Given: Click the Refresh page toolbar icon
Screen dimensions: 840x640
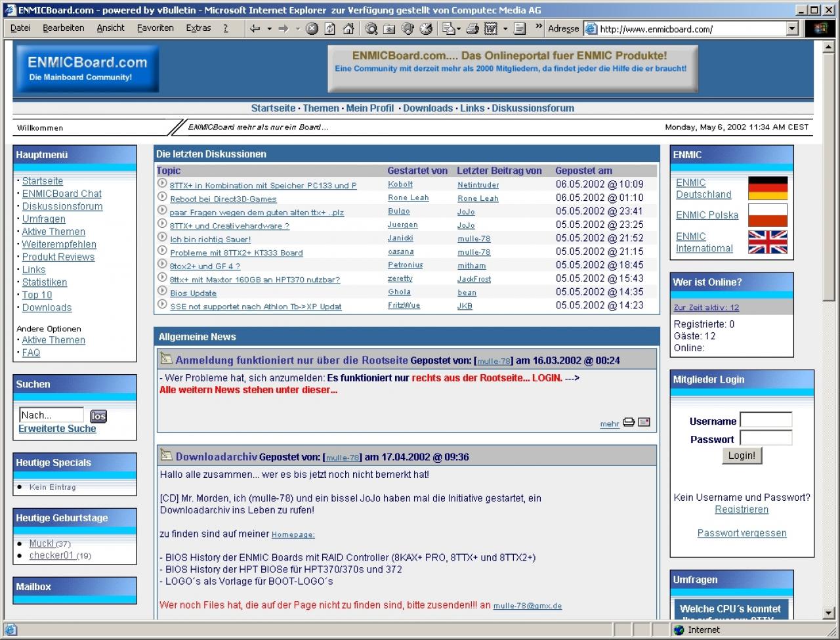Looking at the screenshot, I should pos(330,28).
